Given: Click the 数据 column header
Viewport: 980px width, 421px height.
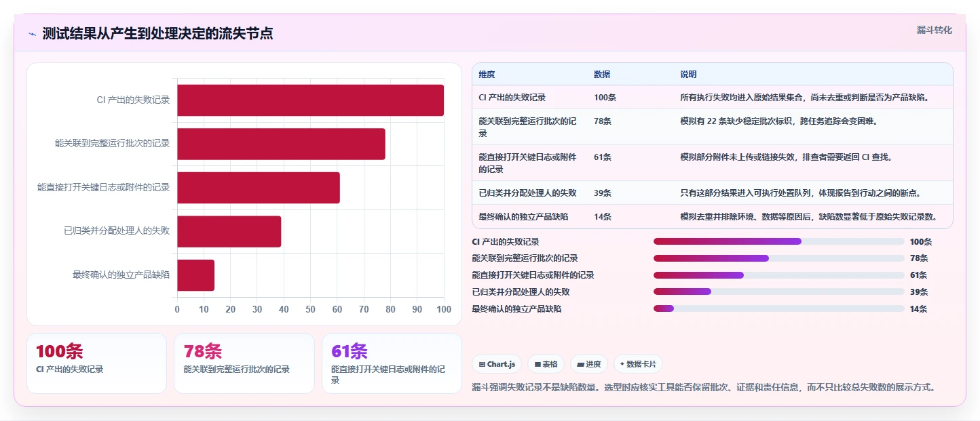Looking at the screenshot, I should click(x=602, y=75).
